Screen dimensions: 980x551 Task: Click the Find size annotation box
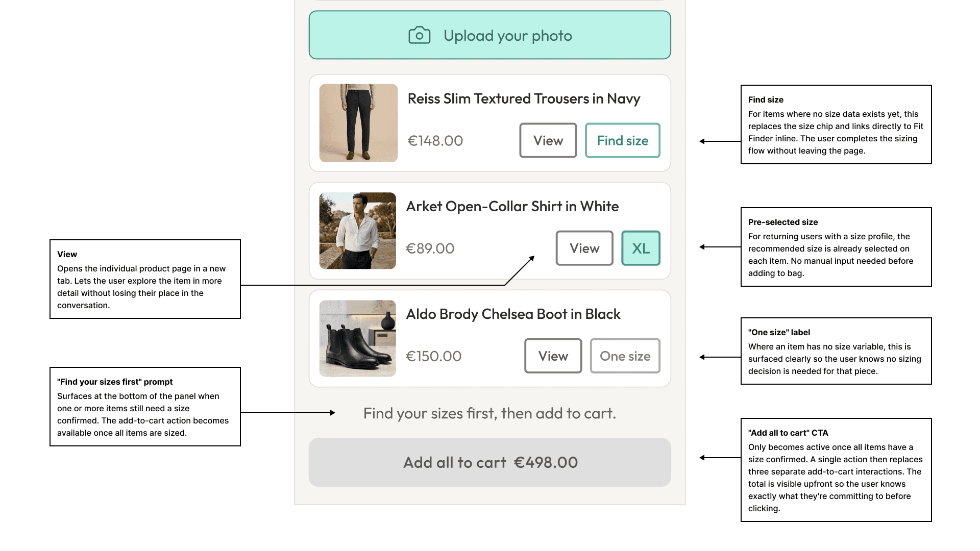[836, 124]
